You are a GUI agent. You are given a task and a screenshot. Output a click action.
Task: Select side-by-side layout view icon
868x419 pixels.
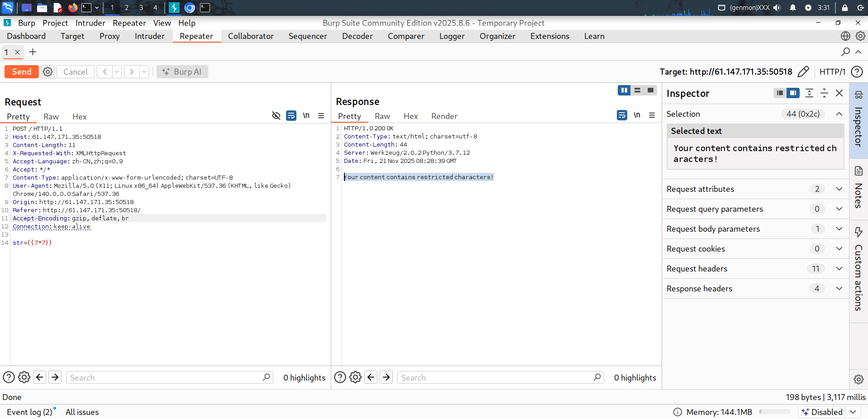point(624,90)
